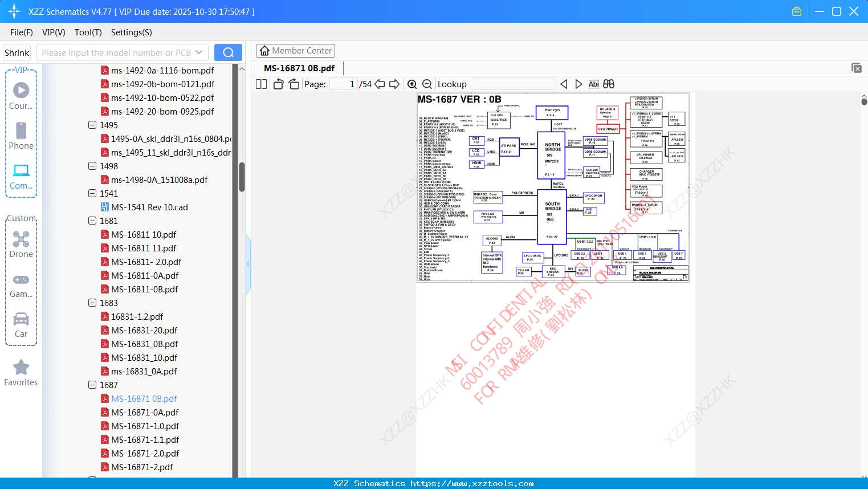Viewport: 868px width, 489px height.
Task: Click the file tree vertical scrollbar thumb
Action: tap(242, 177)
